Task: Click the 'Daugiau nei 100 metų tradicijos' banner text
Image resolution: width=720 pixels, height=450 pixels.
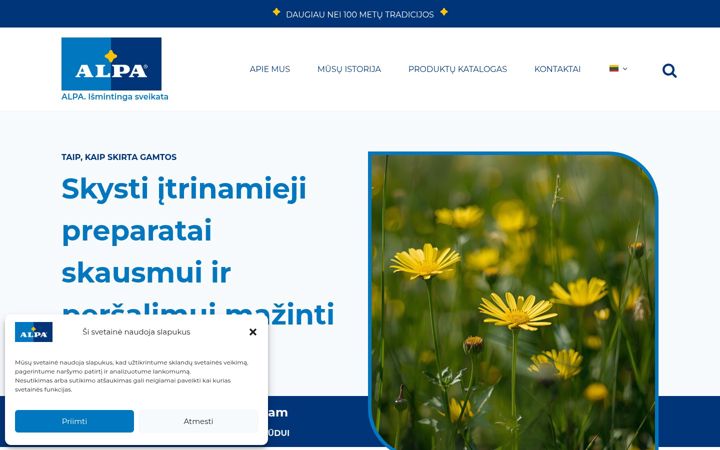Action: 360,14
